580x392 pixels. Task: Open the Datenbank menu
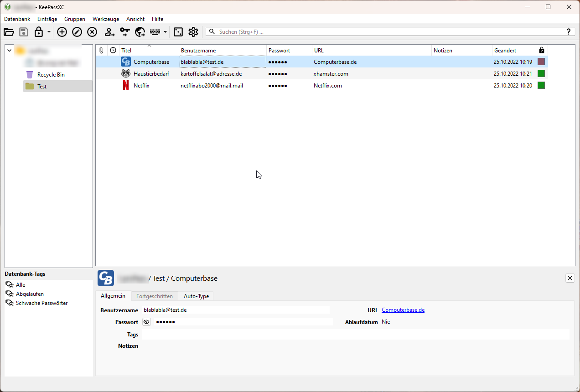(17, 19)
